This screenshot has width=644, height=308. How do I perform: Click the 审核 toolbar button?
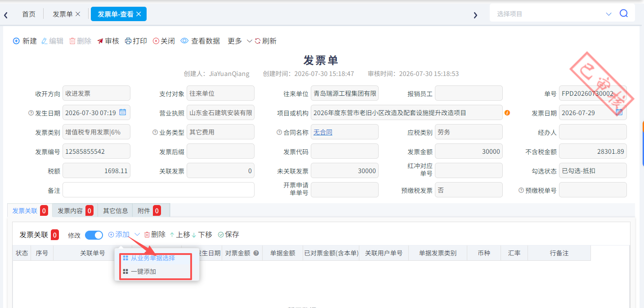(108, 41)
